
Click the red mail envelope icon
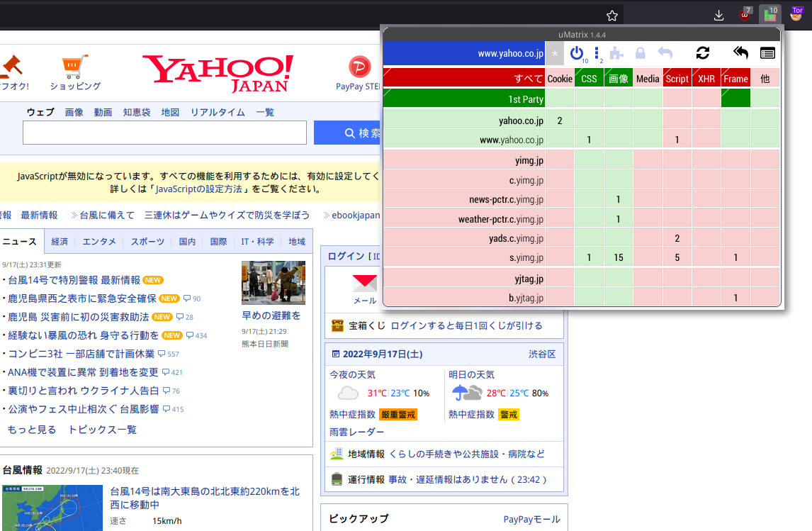365,282
